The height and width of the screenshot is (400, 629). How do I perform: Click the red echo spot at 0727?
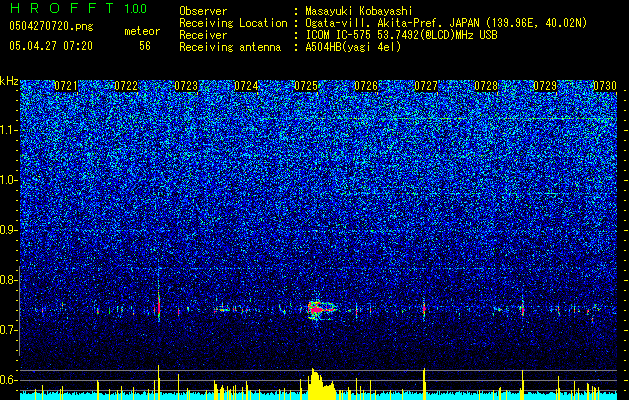(424, 309)
